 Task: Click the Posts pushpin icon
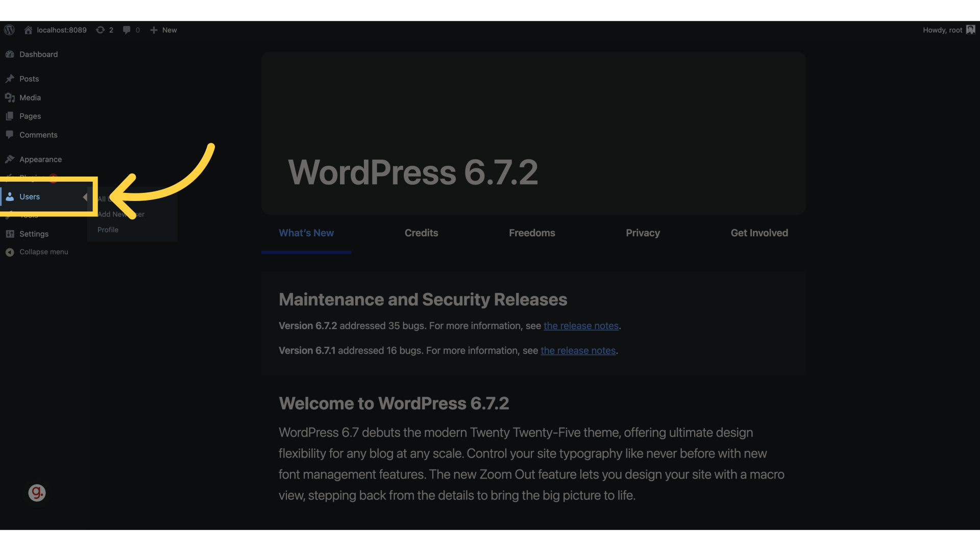10,79
